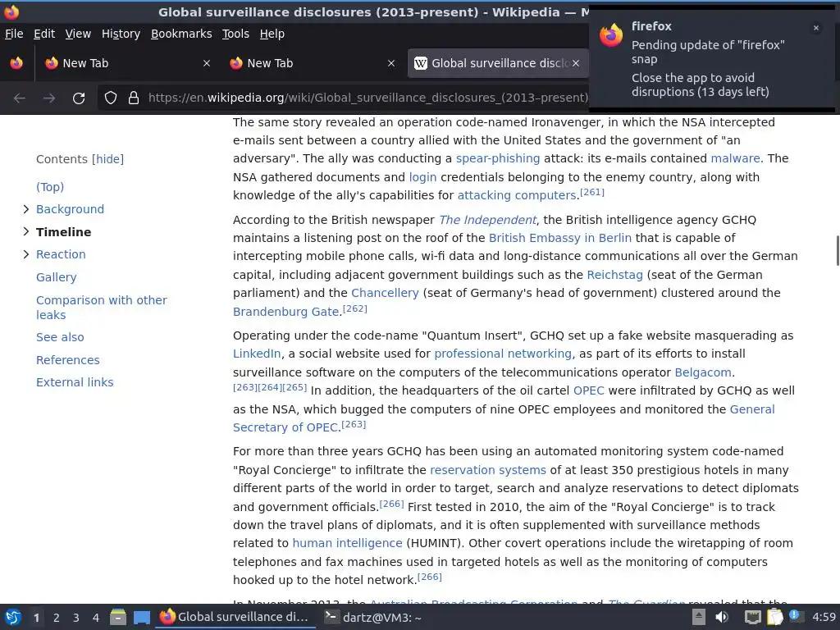Go back using the back arrow
Screen dimensions: 840x630
[x=20, y=98]
